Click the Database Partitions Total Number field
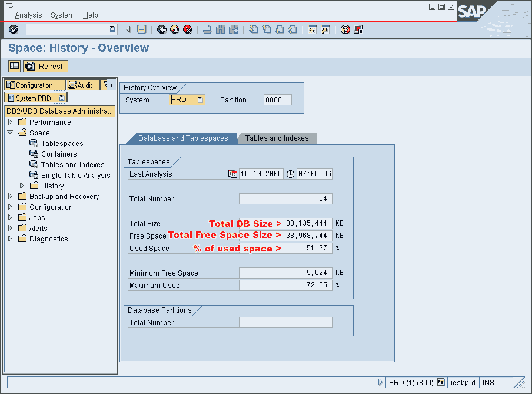This screenshot has width=532, height=394. 285,322
